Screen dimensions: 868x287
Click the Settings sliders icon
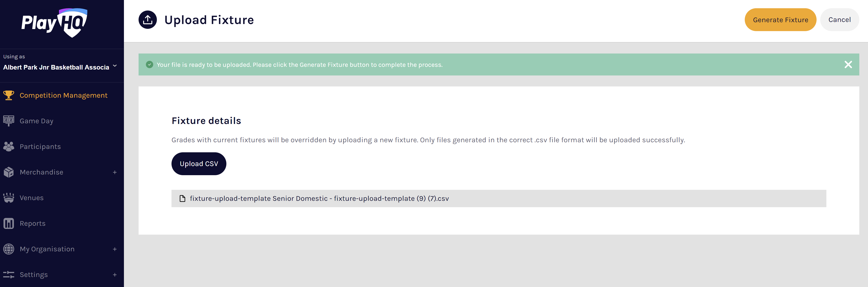pos(8,274)
